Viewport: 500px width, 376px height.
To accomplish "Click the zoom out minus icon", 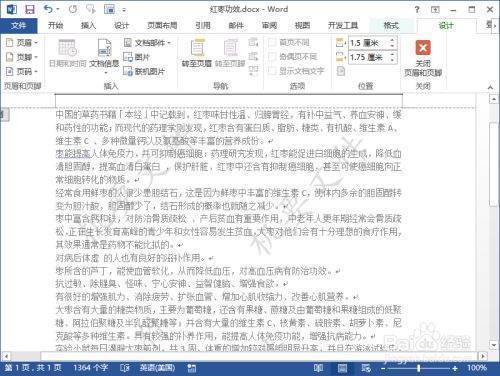I will tap(383, 368).
